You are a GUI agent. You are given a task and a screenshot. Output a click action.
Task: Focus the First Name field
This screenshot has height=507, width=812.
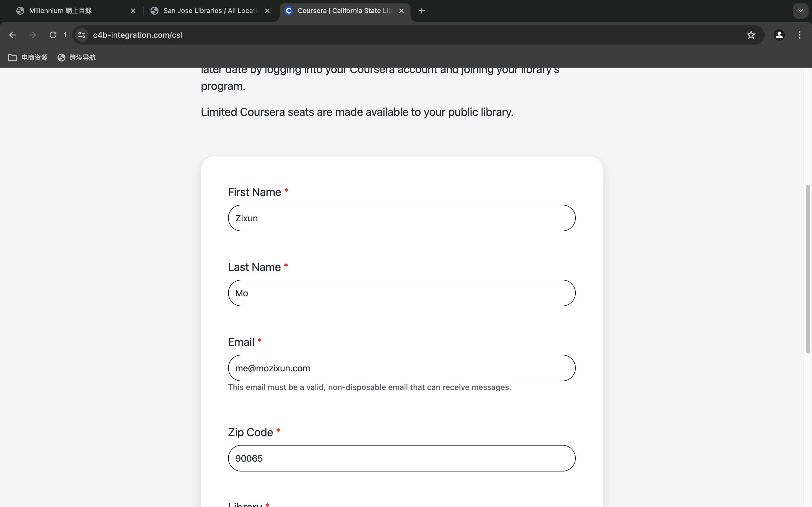402,218
